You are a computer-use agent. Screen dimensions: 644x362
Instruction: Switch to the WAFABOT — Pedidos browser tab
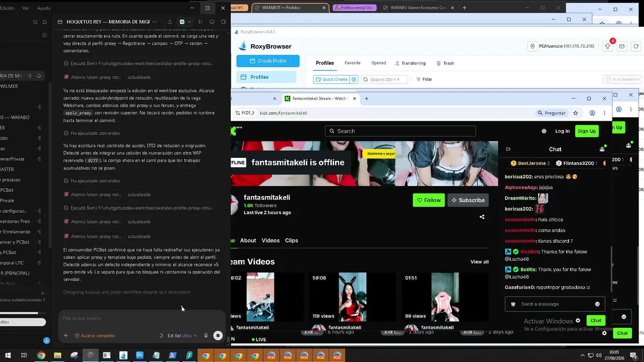[290, 8]
